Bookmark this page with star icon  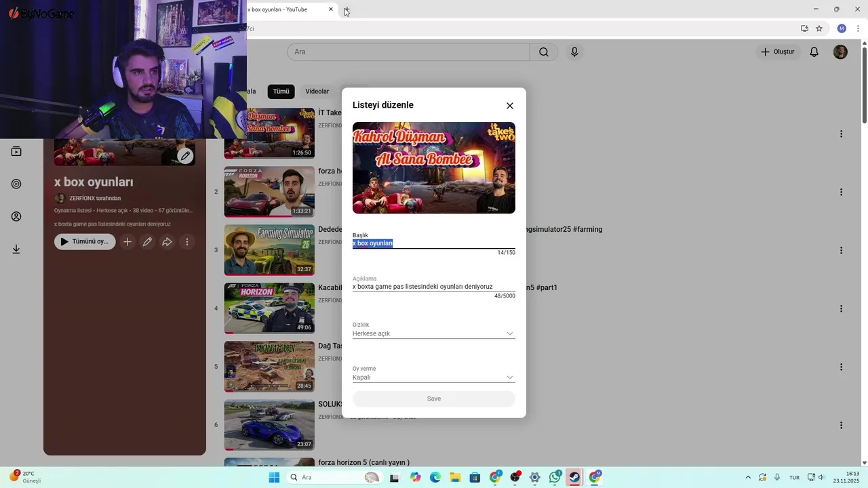[x=819, y=28]
